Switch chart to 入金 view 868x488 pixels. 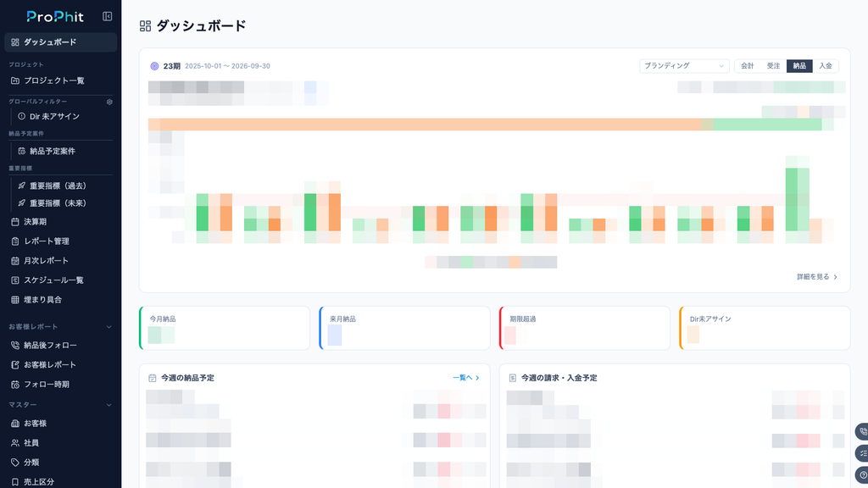[x=826, y=66]
